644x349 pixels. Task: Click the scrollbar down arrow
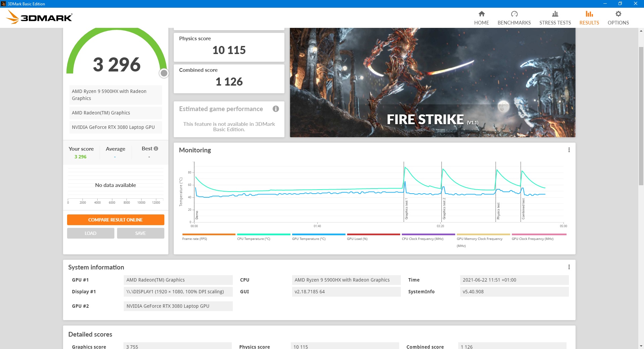pos(641,346)
